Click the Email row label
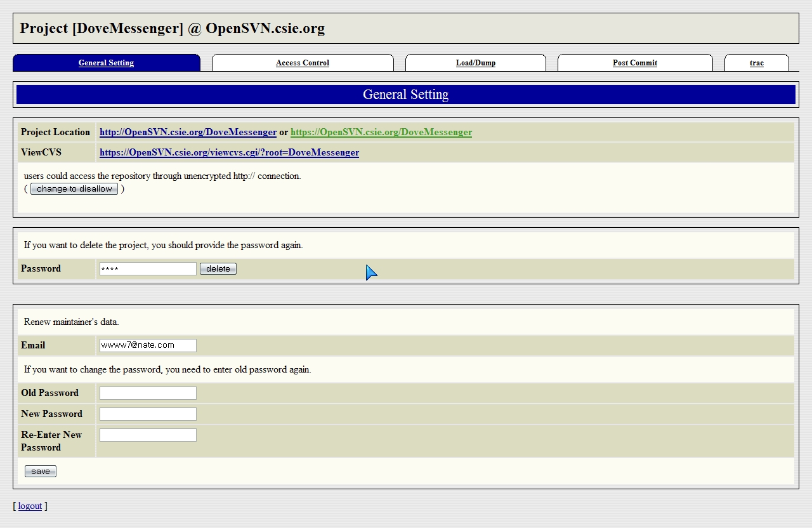The width and height of the screenshot is (812, 528). coord(33,345)
